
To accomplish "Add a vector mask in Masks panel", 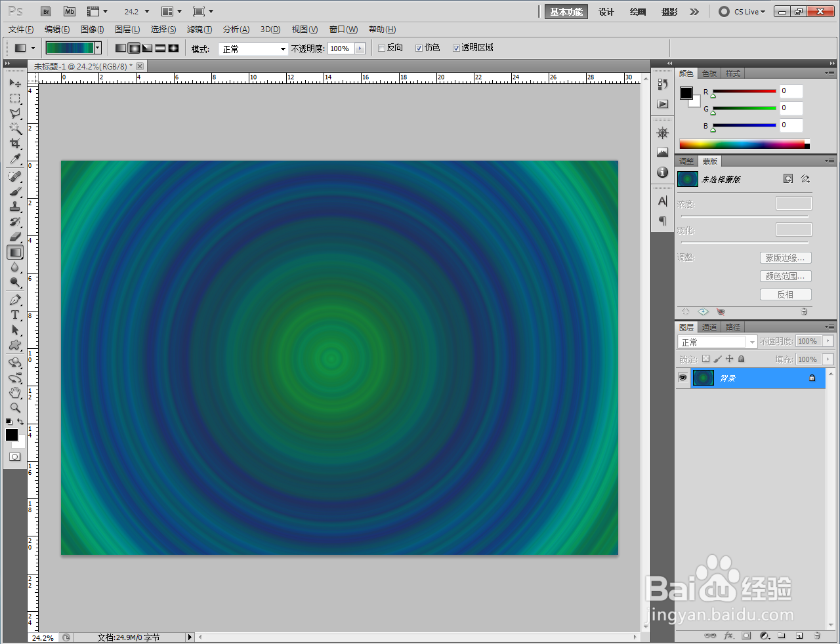I will coord(805,179).
